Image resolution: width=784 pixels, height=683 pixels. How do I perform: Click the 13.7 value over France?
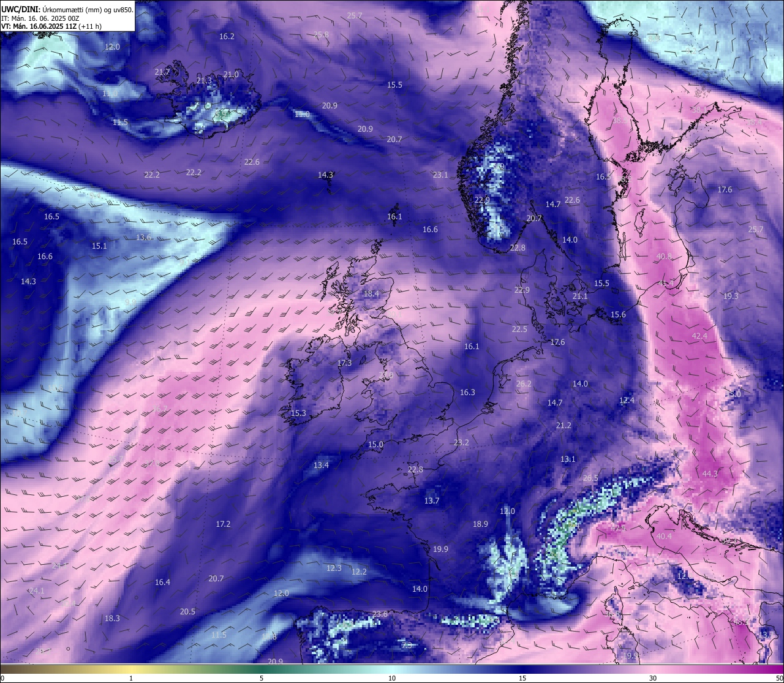[432, 501]
